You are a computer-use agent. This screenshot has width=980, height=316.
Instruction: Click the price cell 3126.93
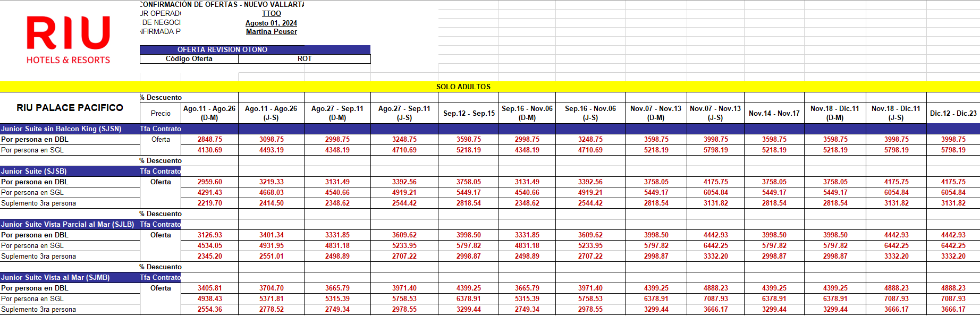click(x=210, y=235)
